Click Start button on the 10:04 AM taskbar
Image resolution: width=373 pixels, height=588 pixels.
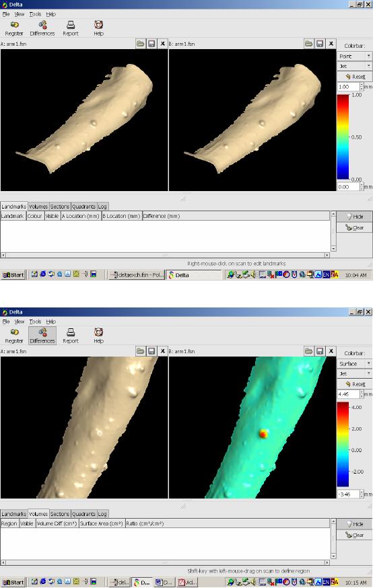[13, 275]
